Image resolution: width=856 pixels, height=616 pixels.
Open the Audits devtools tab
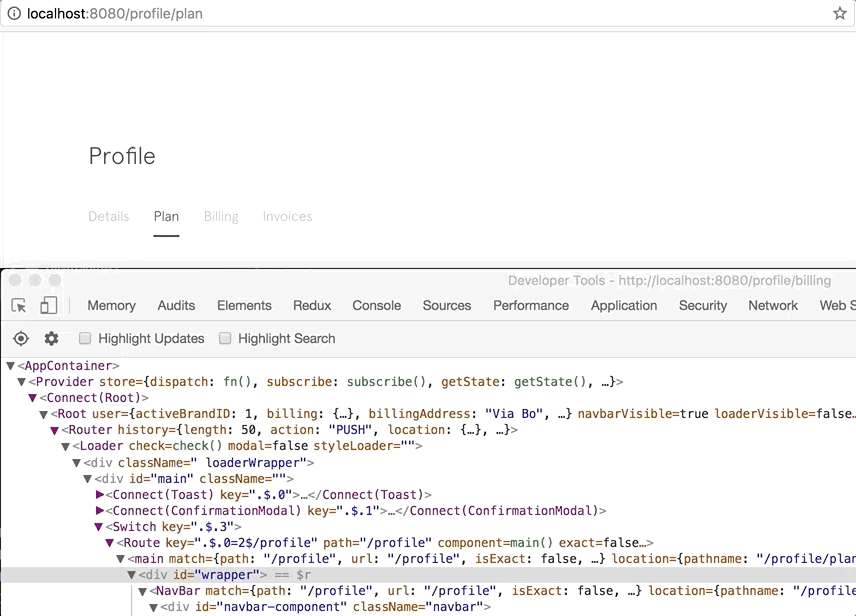point(176,305)
